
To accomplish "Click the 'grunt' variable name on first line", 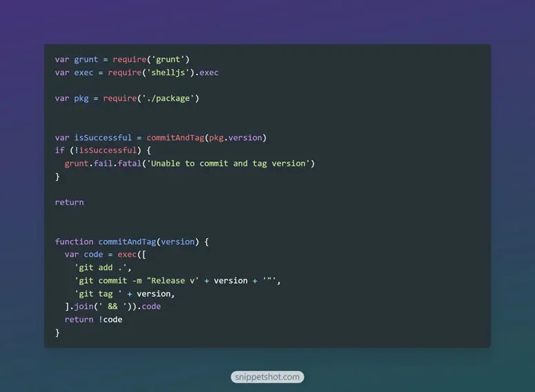I will 86,60.
